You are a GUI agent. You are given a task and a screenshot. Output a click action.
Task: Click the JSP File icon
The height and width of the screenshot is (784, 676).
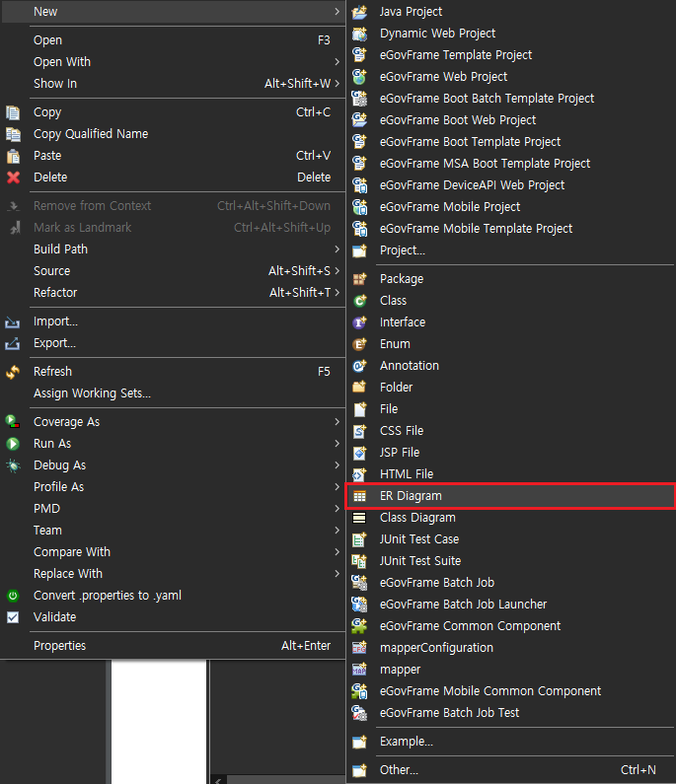pyautogui.click(x=359, y=453)
